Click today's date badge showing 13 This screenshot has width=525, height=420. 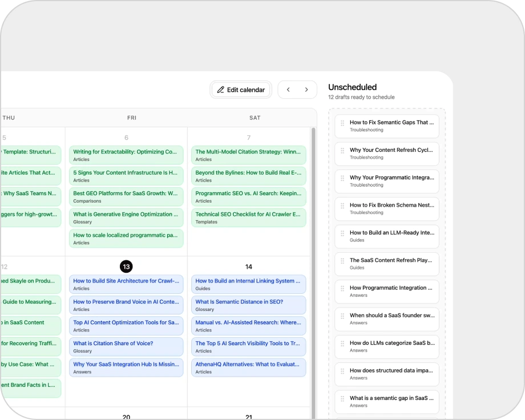click(x=126, y=266)
